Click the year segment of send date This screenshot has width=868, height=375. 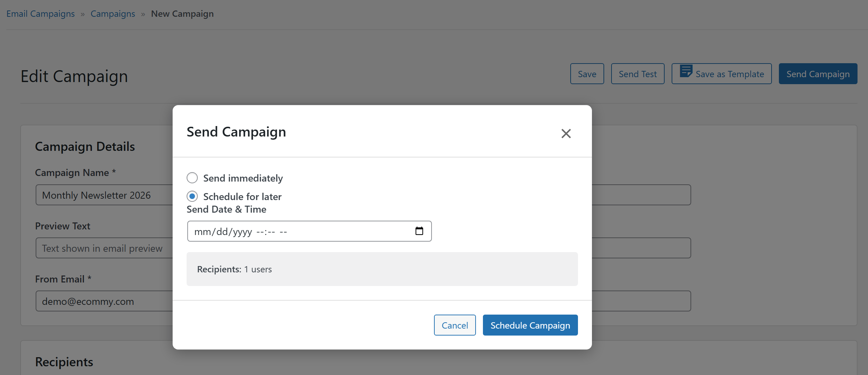point(242,232)
